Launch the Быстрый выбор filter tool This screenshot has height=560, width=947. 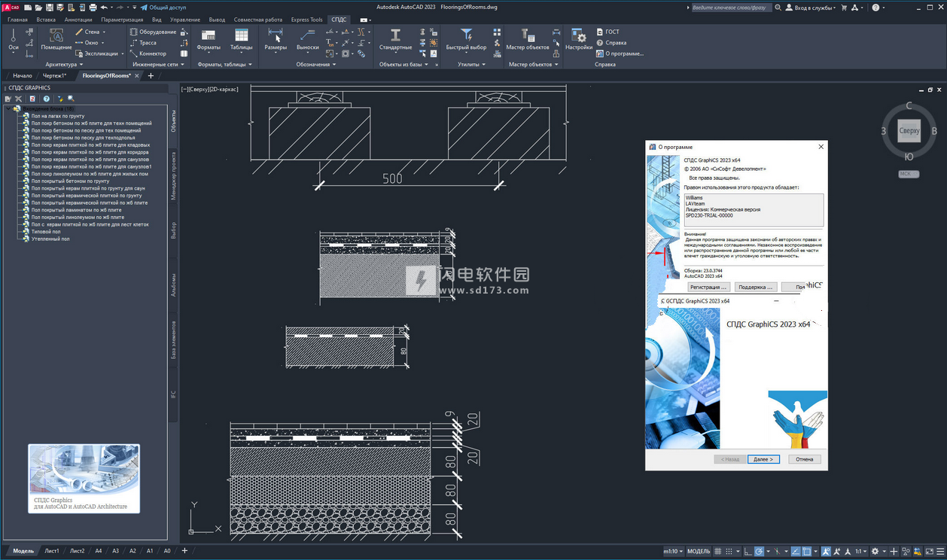[x=466, y=40]
